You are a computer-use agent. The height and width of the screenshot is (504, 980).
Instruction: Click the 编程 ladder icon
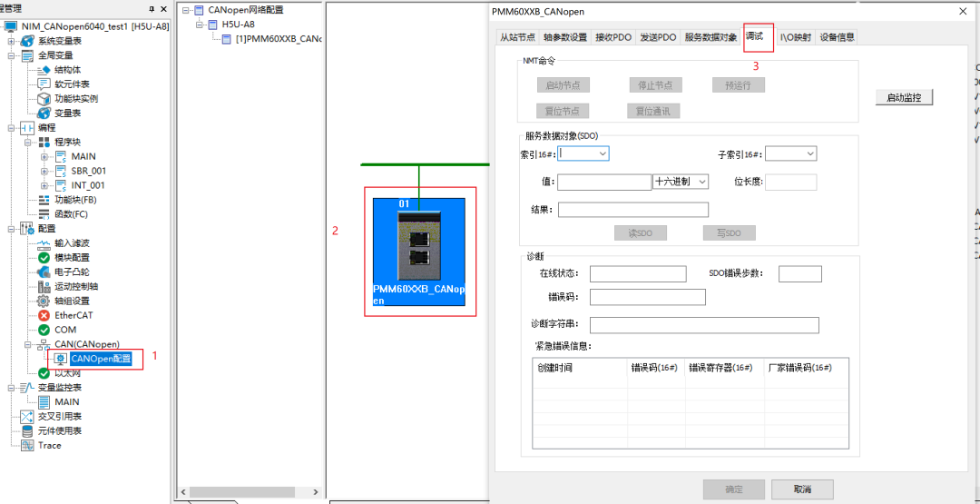(27, 127)
